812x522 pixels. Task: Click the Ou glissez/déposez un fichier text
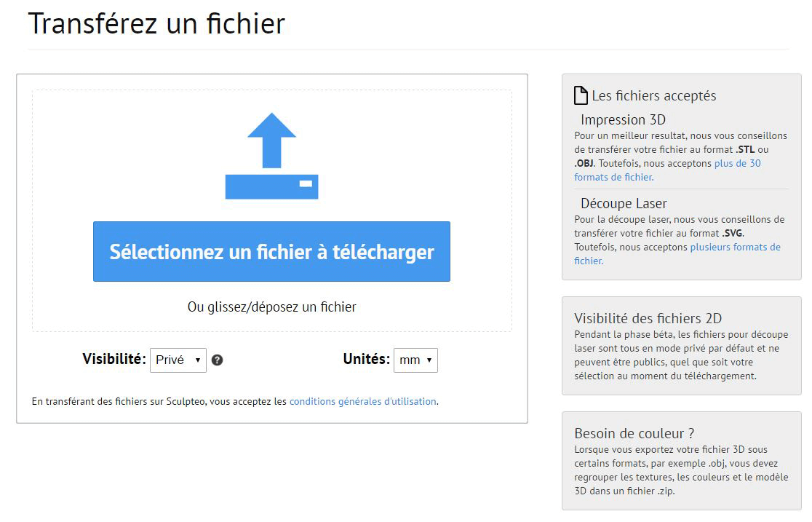pyautogui.click(x=272, y=307)
